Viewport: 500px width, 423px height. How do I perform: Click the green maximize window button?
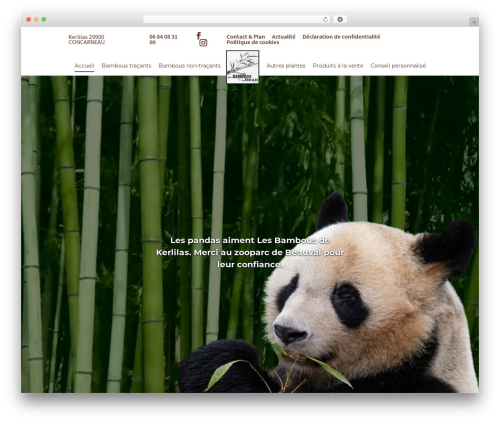pyautogui.click(x=44, y=20)
